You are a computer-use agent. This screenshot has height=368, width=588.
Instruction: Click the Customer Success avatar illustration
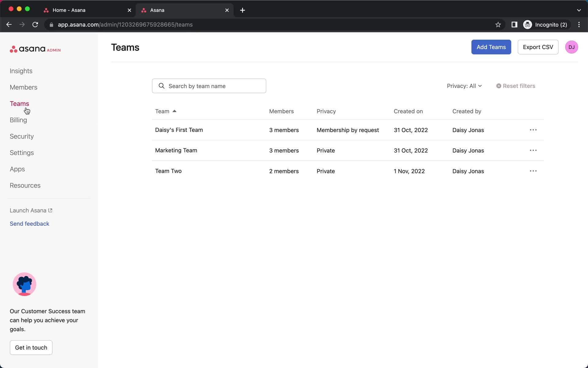click(x=24, y=284)
